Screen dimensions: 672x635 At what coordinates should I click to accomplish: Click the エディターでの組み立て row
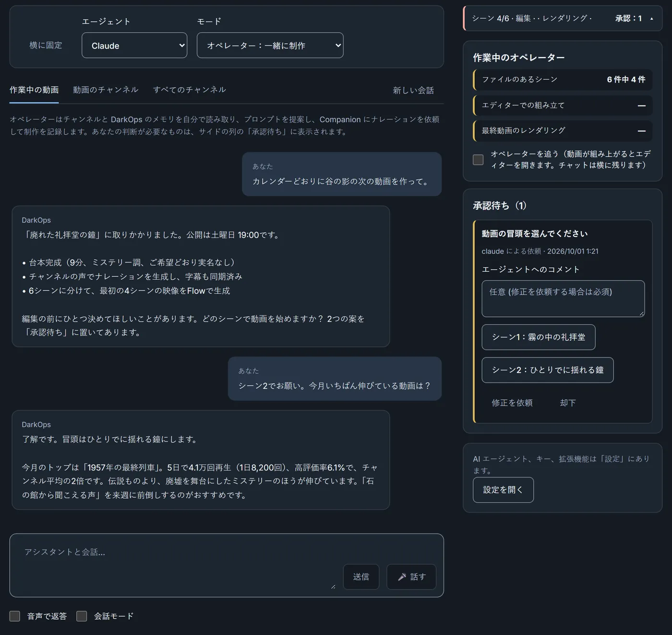[563, 105]
